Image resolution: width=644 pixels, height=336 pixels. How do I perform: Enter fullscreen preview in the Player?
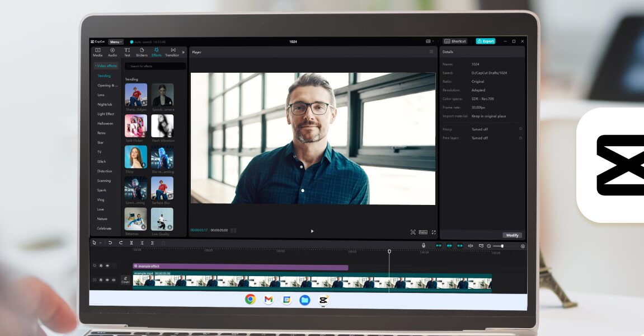(433, 232)
